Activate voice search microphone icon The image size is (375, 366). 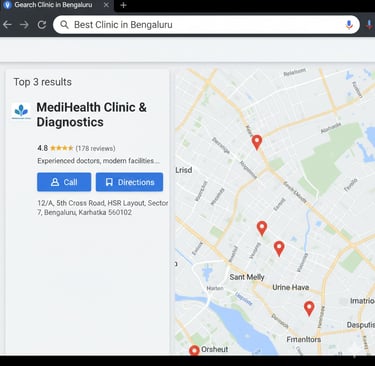(349, 25)
